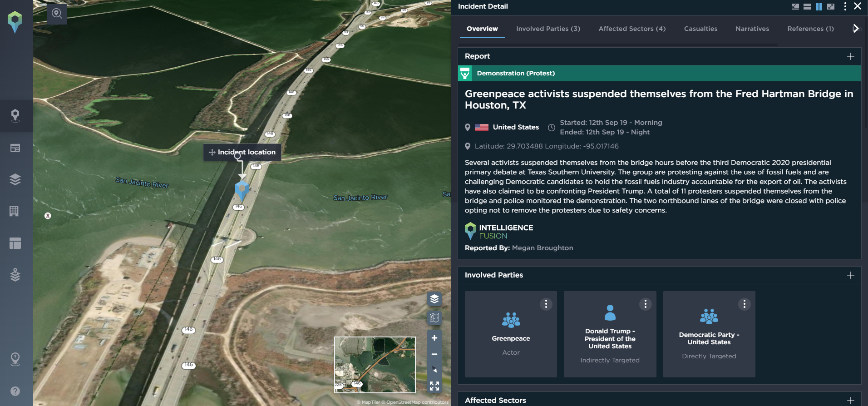Show more tabs with right chevron

(x=856, y=29)
